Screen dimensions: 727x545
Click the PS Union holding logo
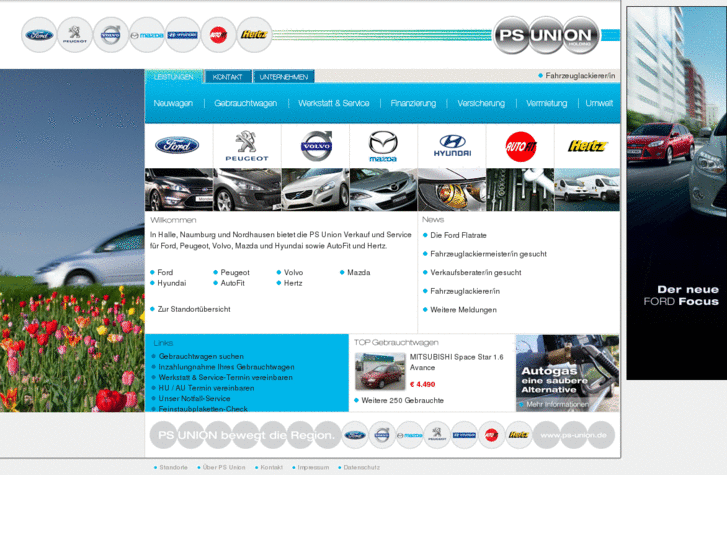tap(547, 35)
